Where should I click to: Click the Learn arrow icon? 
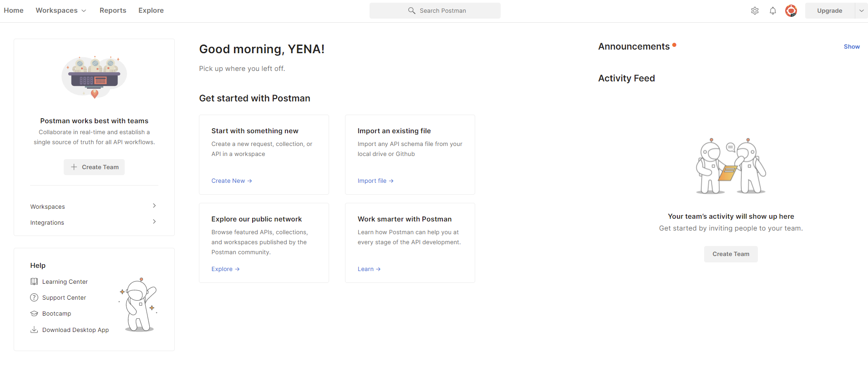[x=378, y=269]
